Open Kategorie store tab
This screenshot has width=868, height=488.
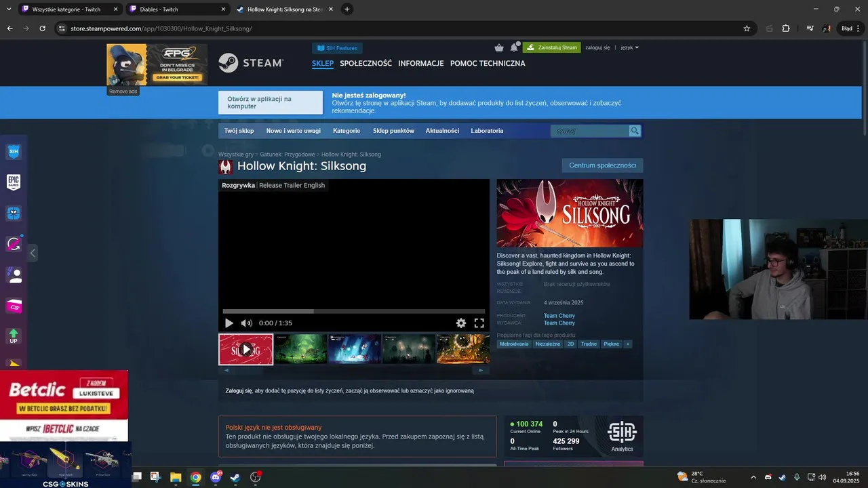click(347, 131)
